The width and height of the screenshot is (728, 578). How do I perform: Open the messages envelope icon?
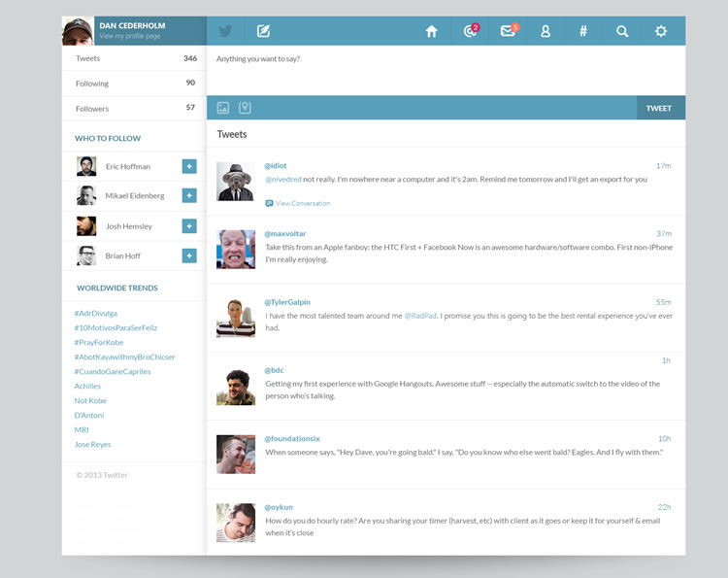point(508,31)
